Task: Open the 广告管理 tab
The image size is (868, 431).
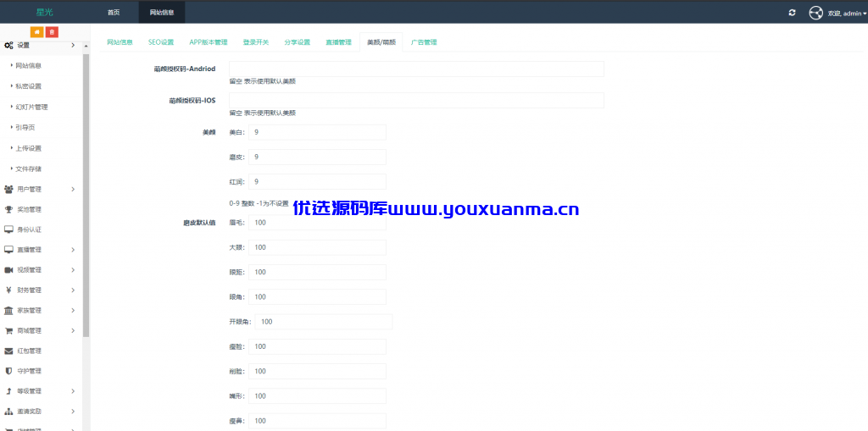Action: click(x=424, y=42)
